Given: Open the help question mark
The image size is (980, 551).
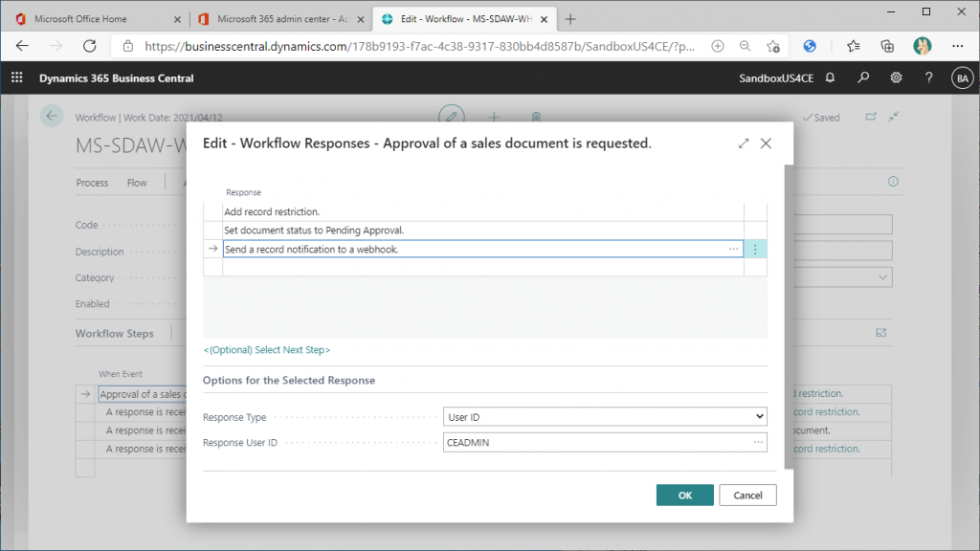Looking at the screenshot, I should (x=928, y=78).
